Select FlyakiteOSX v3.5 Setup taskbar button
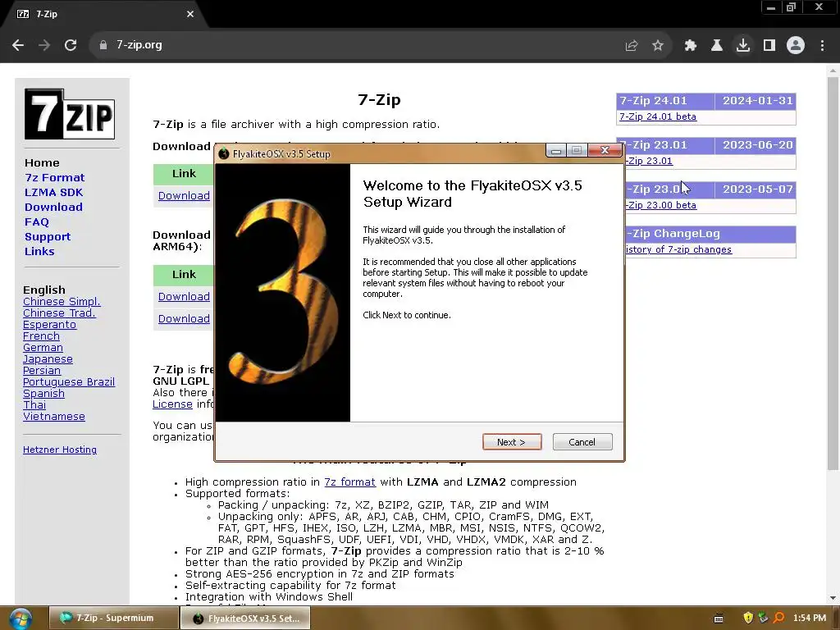Viewport: 840px width, 630px height. click(x=245, y=619)
